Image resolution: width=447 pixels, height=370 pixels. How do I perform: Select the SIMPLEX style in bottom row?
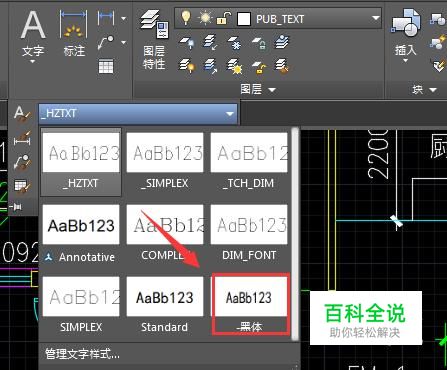(81, 305)
